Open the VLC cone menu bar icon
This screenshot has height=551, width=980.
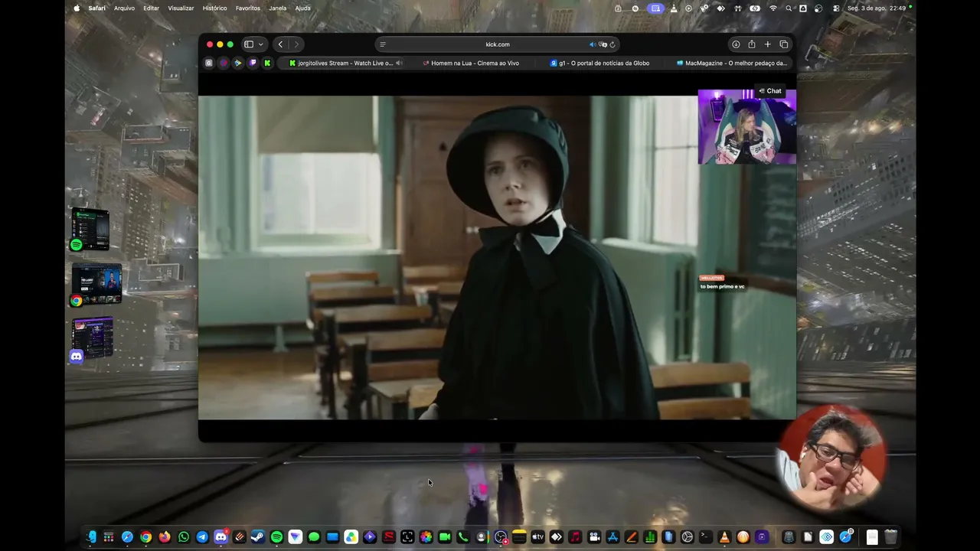coord(674,8)
